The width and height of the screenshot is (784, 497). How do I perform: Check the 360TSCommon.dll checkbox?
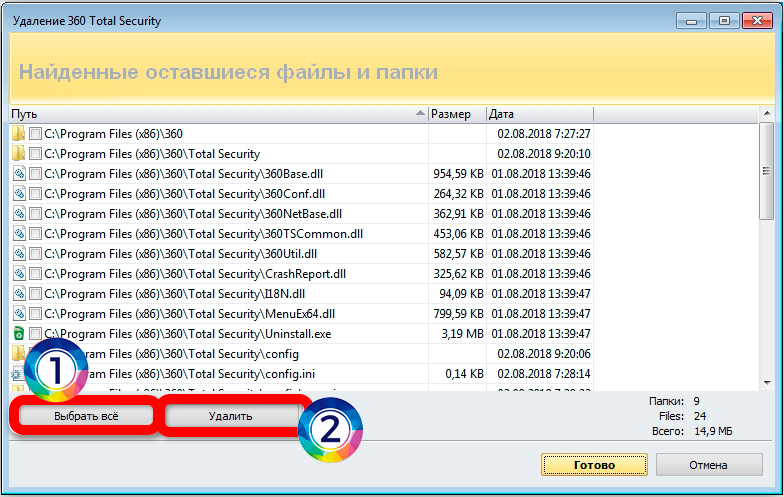coord(35,234)
